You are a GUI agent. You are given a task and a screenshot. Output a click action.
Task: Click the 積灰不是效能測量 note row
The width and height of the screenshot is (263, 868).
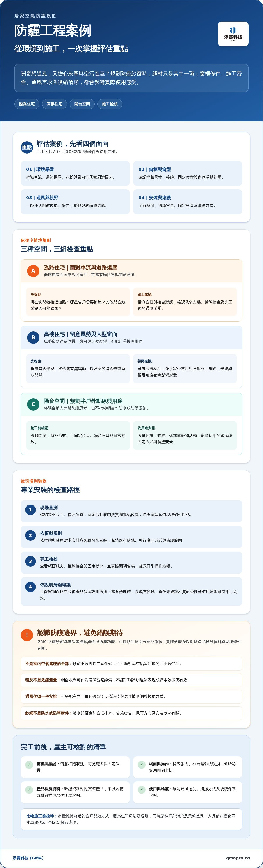(x=131, y=680)
